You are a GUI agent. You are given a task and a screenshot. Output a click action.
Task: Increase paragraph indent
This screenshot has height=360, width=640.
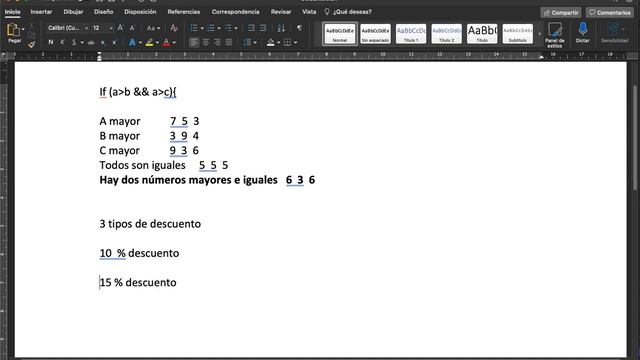pos(263,28)
